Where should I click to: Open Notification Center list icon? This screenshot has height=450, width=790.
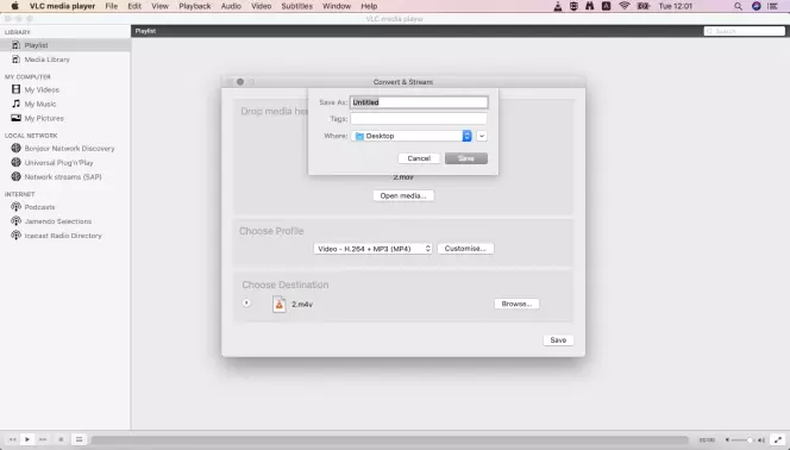pyautogui.click(x=773, y=6)
